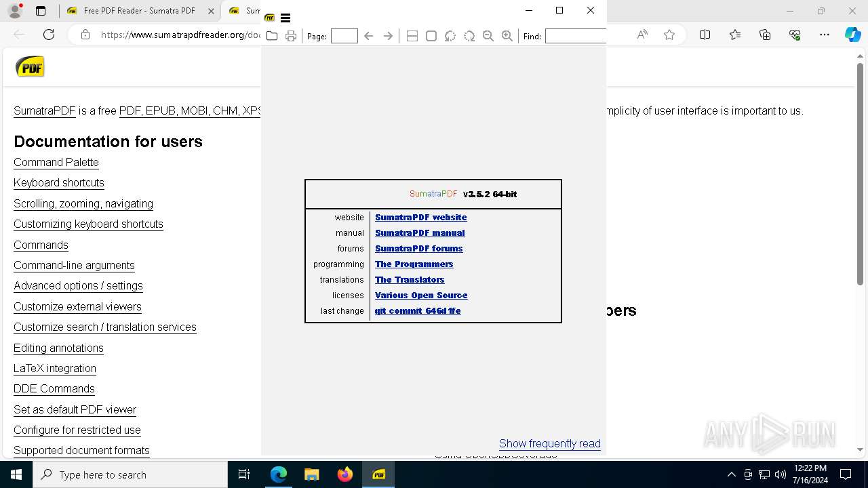Open Scrolling, zooming, navigating link
This screenshot has width=868, height=488.
coord(83,203)
